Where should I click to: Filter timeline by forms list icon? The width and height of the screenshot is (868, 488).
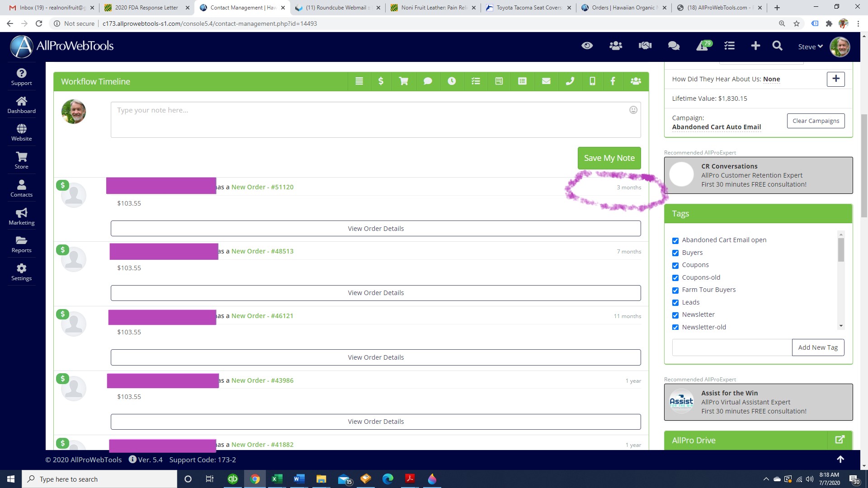click(522, 81)
